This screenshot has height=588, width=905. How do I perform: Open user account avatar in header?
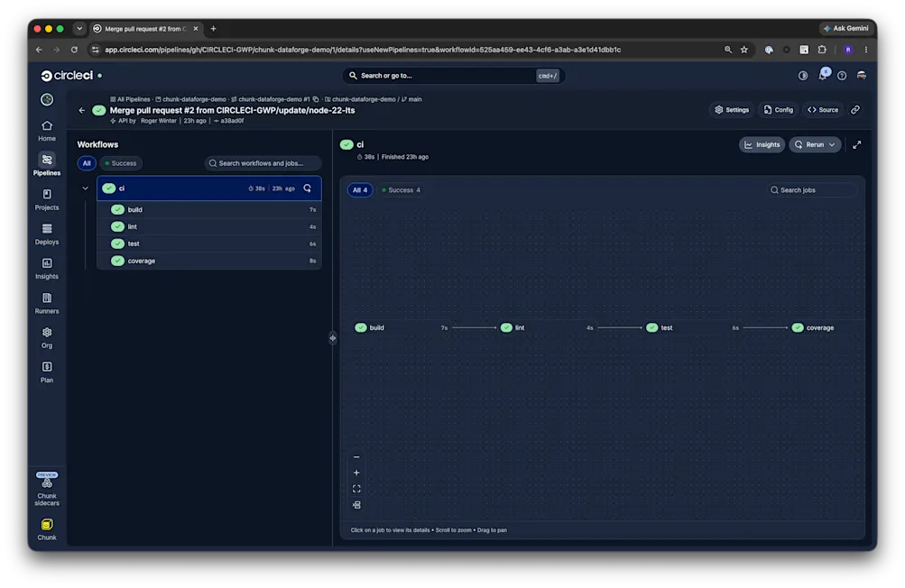(x=862, y=76)
